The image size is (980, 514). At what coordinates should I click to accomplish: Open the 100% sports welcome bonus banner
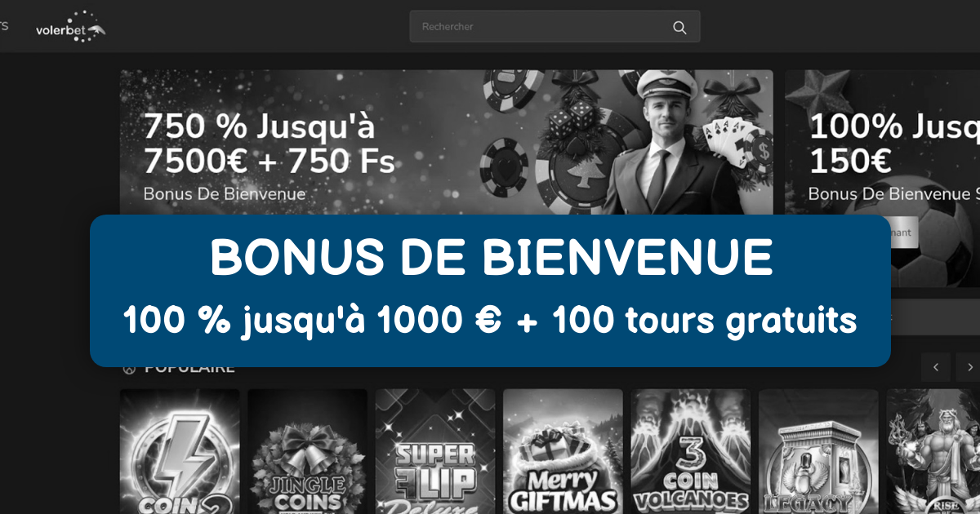click(883, 143)
